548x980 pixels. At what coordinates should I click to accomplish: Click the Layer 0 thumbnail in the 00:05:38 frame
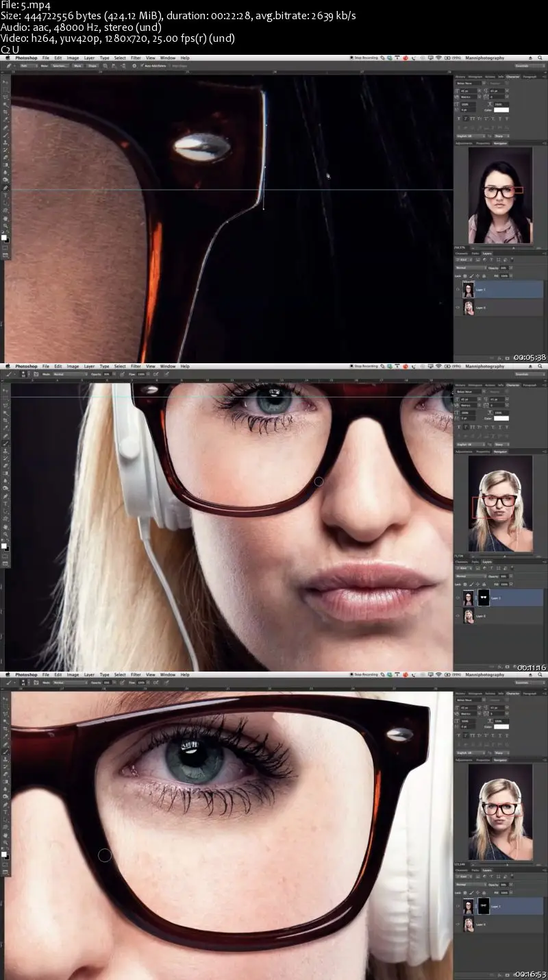469,308
